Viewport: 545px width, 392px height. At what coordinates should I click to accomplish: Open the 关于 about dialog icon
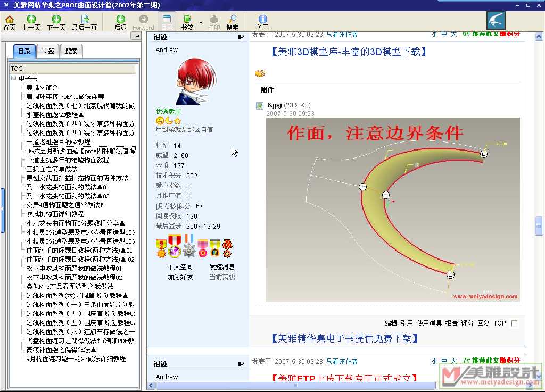(x=262, y=22)
